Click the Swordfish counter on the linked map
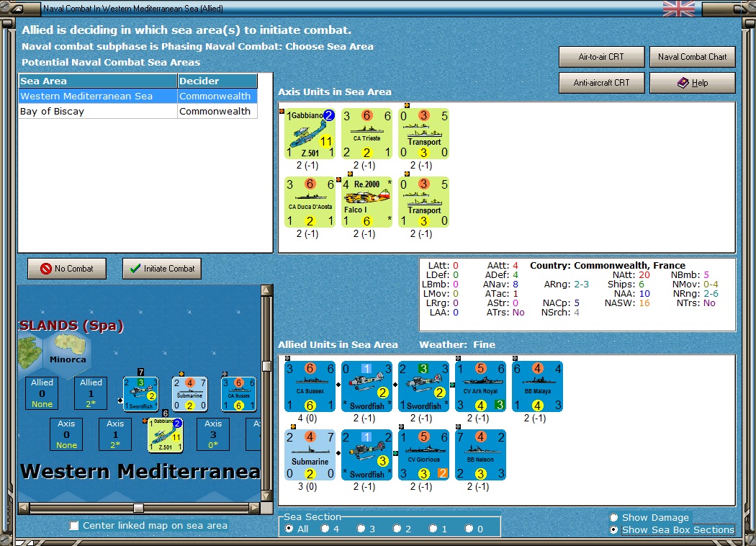 pyautogui.click(x=141, y=394)
